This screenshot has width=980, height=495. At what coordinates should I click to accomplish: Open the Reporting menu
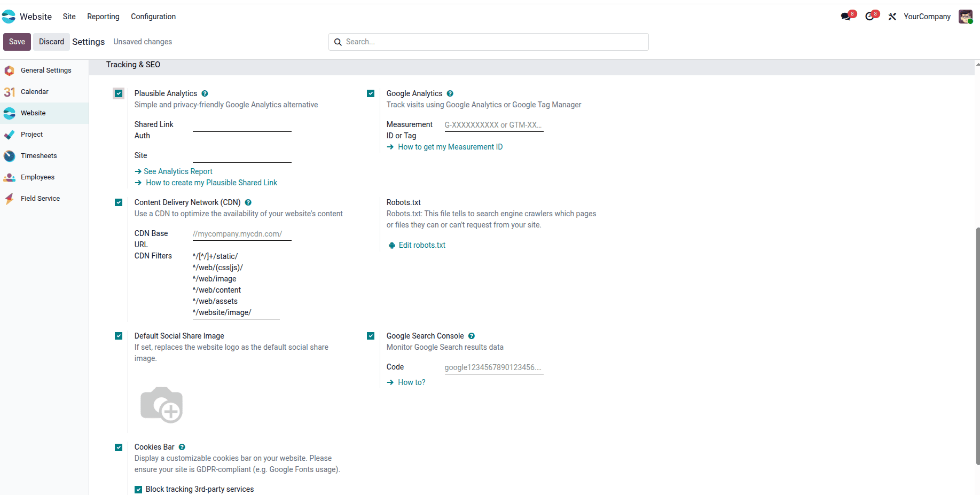[103, 17]
